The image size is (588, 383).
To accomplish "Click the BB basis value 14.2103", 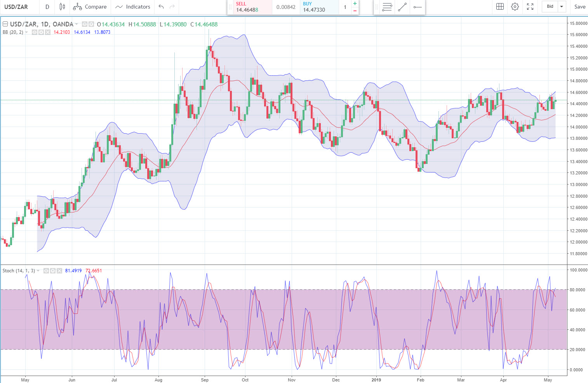I will point(62,32).
